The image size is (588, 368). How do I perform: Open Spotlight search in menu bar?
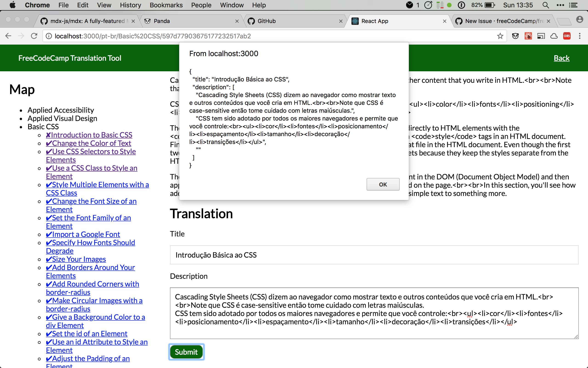click(546, 5)
